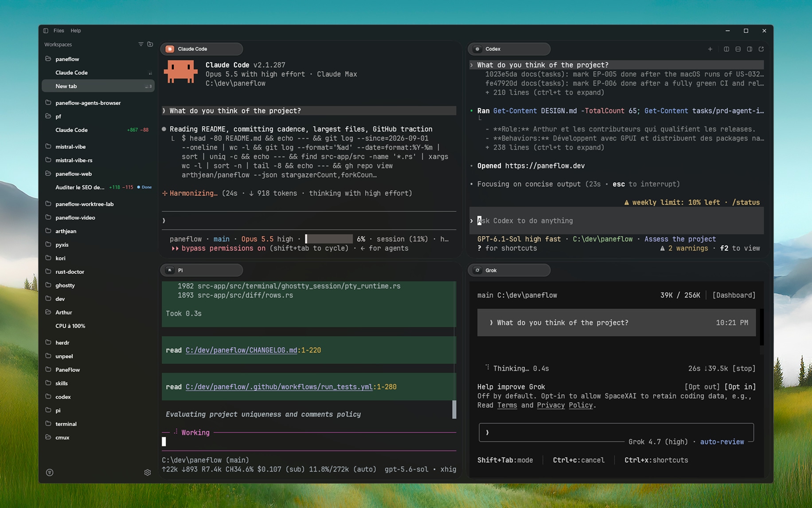Viewport: 812px width, 508px height.
Task: Expand the cmux workspace folder
Action: pos(48,437)
